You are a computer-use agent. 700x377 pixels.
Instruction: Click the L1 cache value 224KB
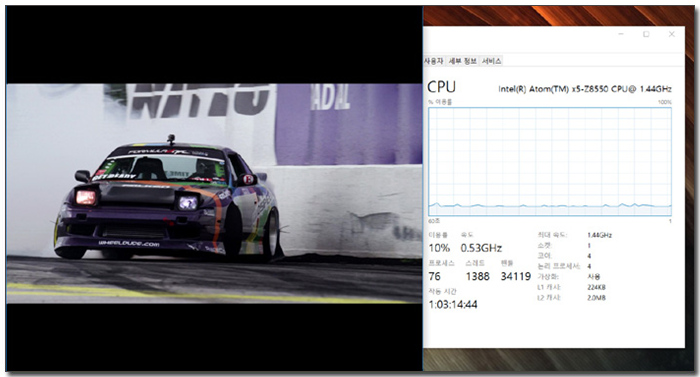point(596,287)
